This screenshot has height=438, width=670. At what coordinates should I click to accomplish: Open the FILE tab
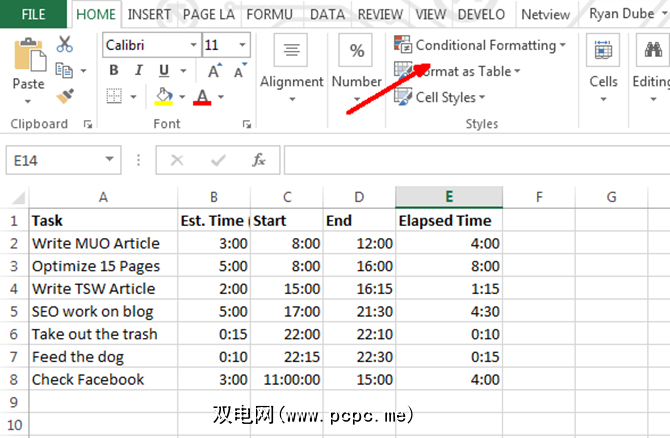click(33, 14)
